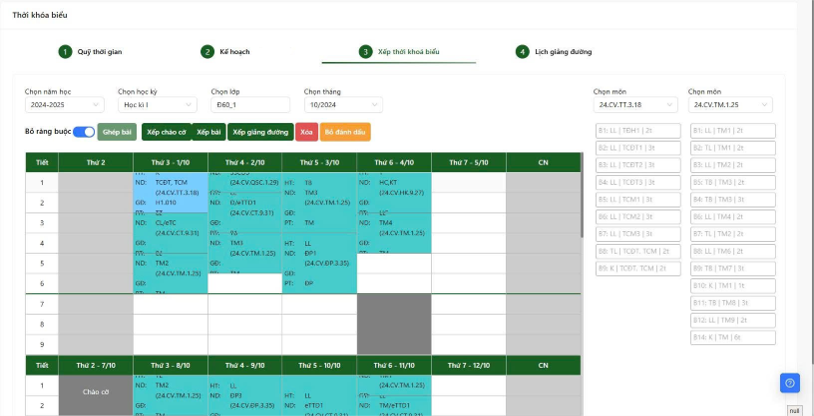The image size is (814, 416).
Task: Select lesson item B1: LL | TĐH1 | 2t
Action: (x=638, y=130)
